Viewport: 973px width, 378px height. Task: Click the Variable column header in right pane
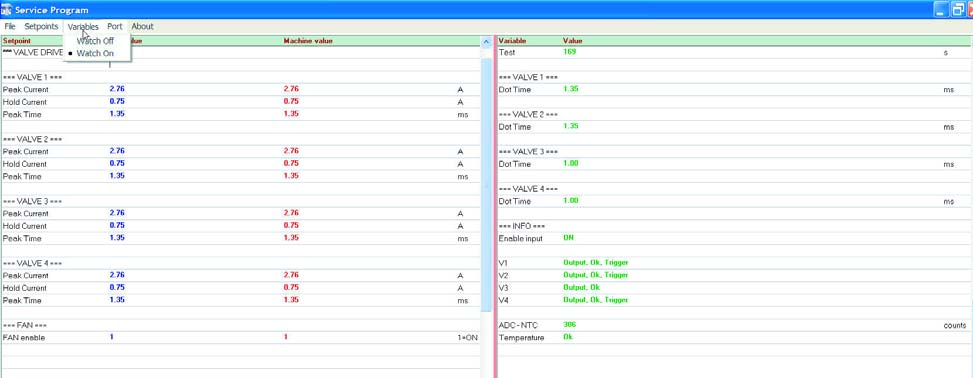click(x=513, y=41)
